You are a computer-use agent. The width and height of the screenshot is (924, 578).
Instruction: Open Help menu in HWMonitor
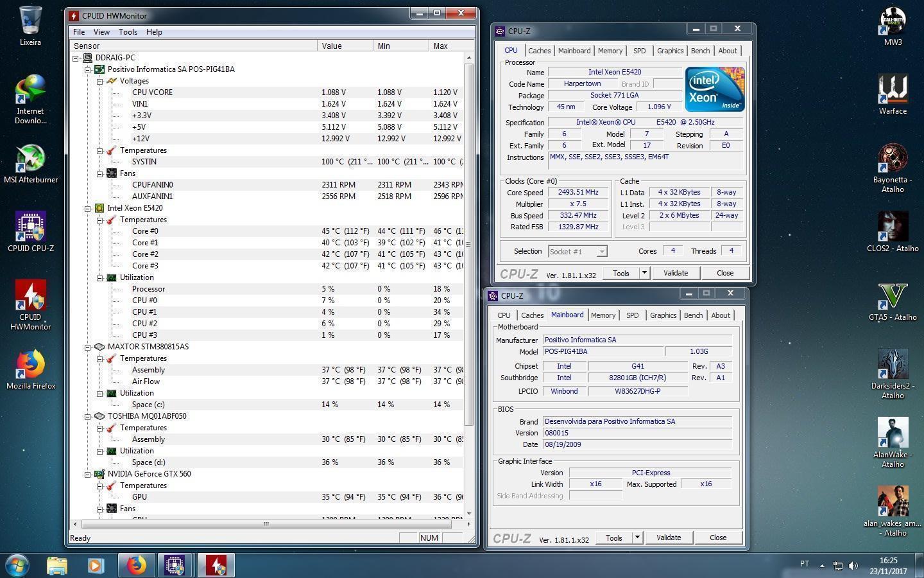pos(154,31)
